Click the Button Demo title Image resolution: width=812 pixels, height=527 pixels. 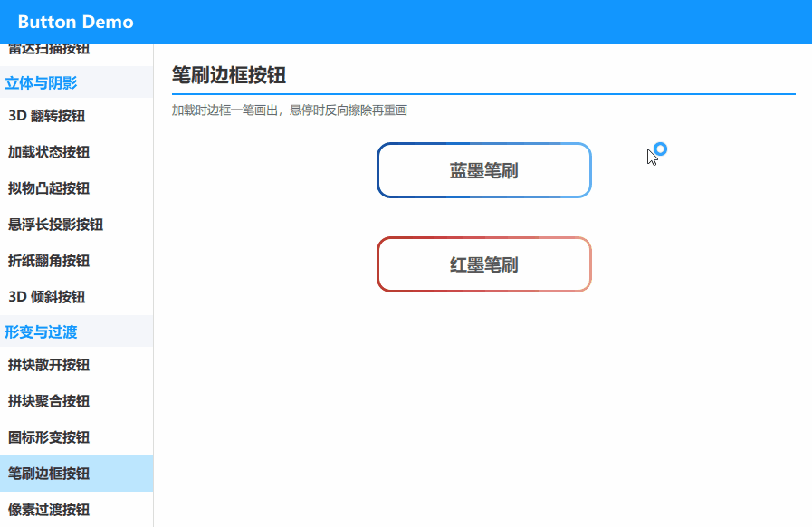pos(76,22)
